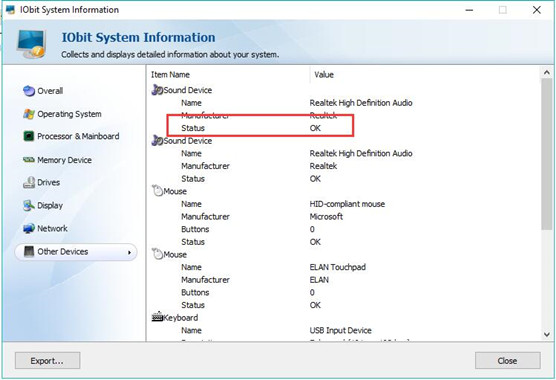This screenshot has width=556, height=380.
Task: Click the Value column header
Action: (x=324, y=75)
